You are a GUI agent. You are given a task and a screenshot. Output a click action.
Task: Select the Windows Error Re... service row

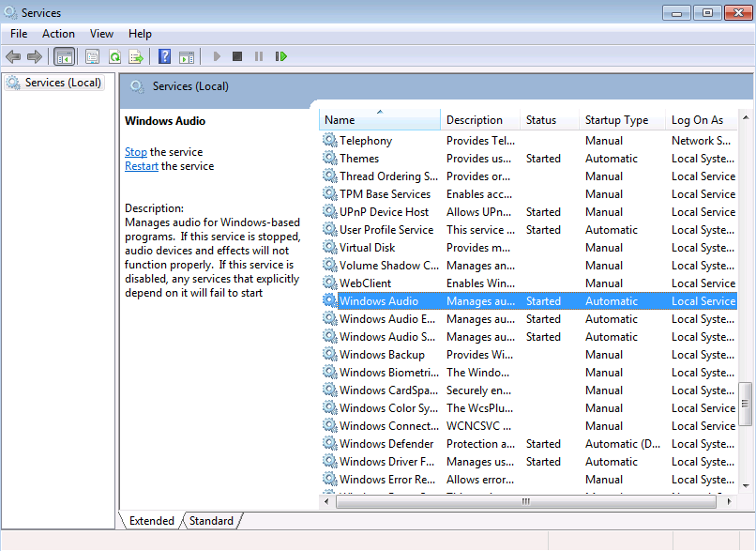pyautogui.click(x=529, y=480)
